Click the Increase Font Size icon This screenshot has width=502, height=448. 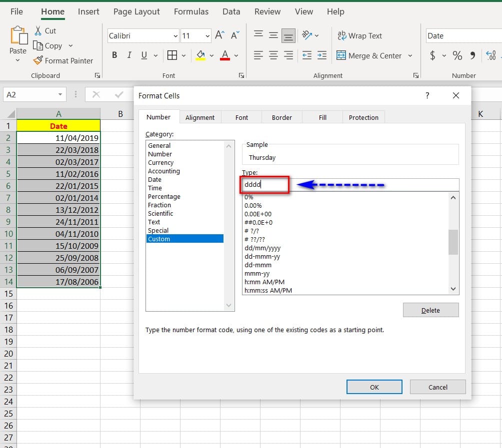click(x=219, y=35)
